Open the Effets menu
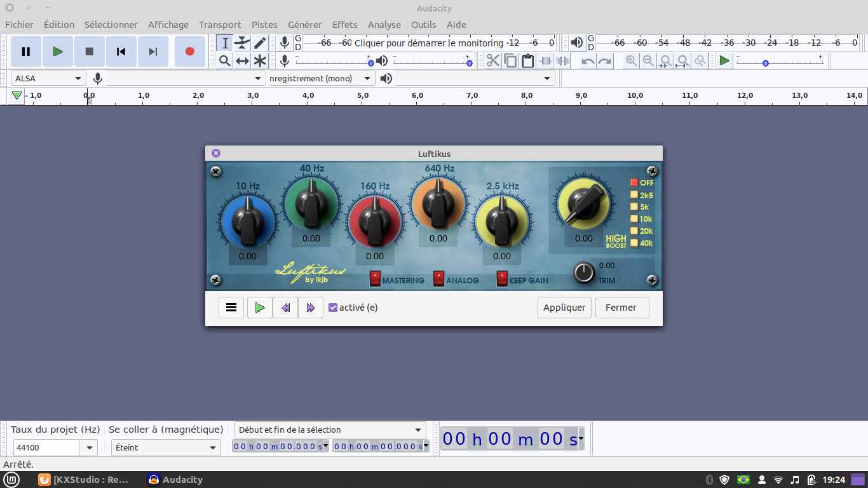Viewport: 868px width, 488px height. 345,25
